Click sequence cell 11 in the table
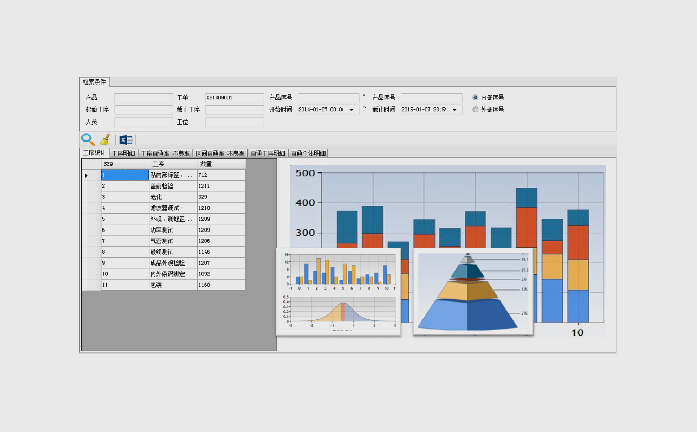The image size is (697, 432). 125,285
